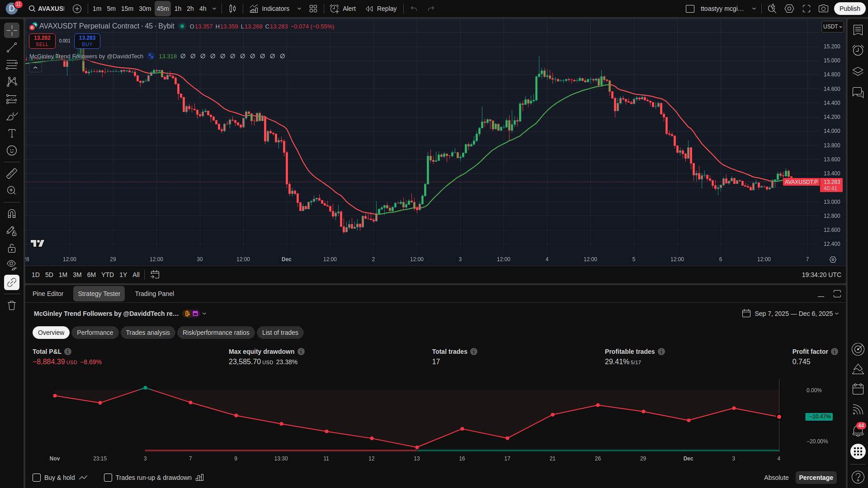868x488 pixels.
Task: Select the Fibonacci retracement tool
Action: tap(12, 65)
